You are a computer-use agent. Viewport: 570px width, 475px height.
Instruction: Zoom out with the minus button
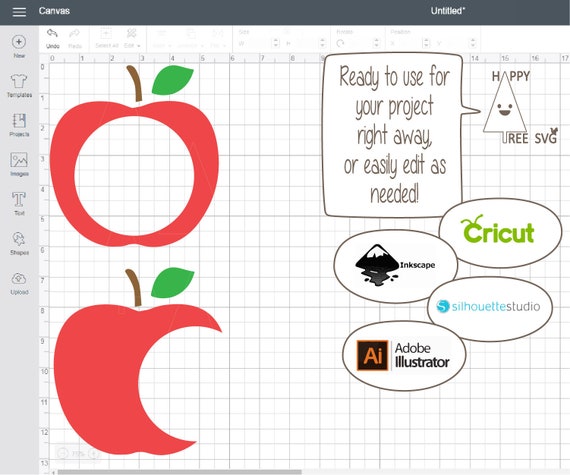pos(63,454)
